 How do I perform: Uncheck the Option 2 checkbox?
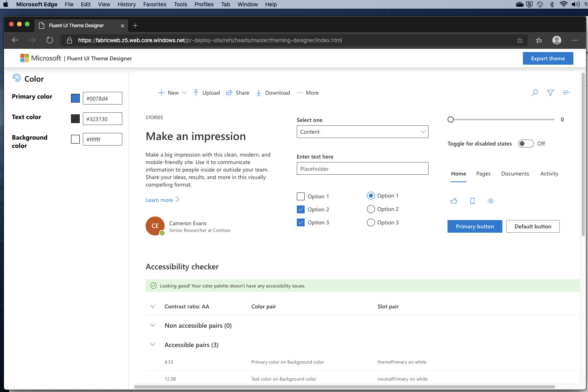click(x=301, y=209)
